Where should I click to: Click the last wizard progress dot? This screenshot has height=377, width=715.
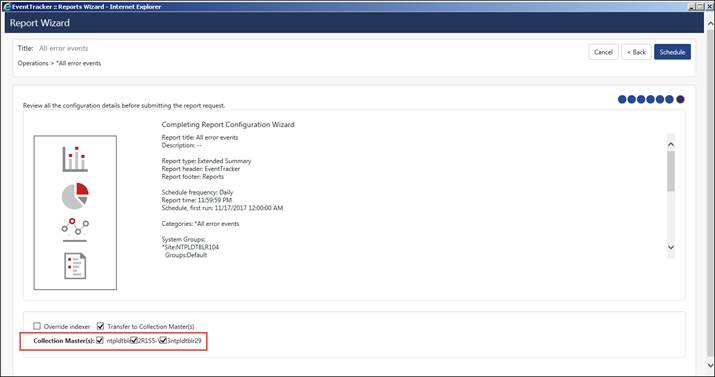click(x=680, y=99)
